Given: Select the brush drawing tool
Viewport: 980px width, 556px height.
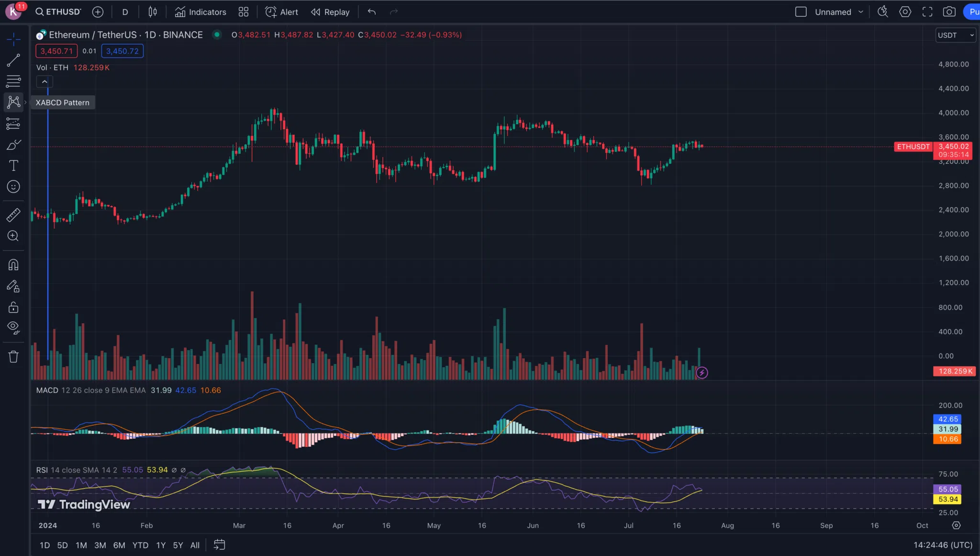Looking at the screenshot, I should coord(13,145).
